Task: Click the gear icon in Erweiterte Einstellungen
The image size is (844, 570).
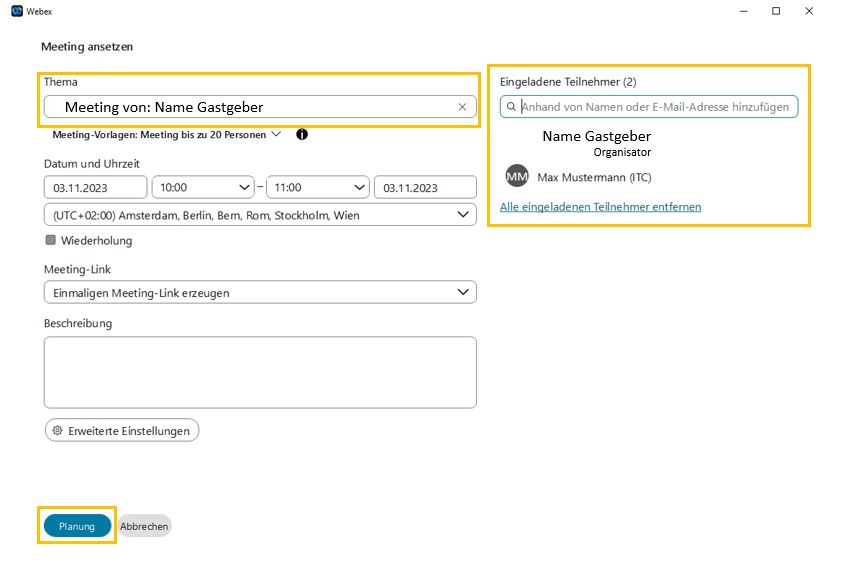Action: (x=58, y=430)
